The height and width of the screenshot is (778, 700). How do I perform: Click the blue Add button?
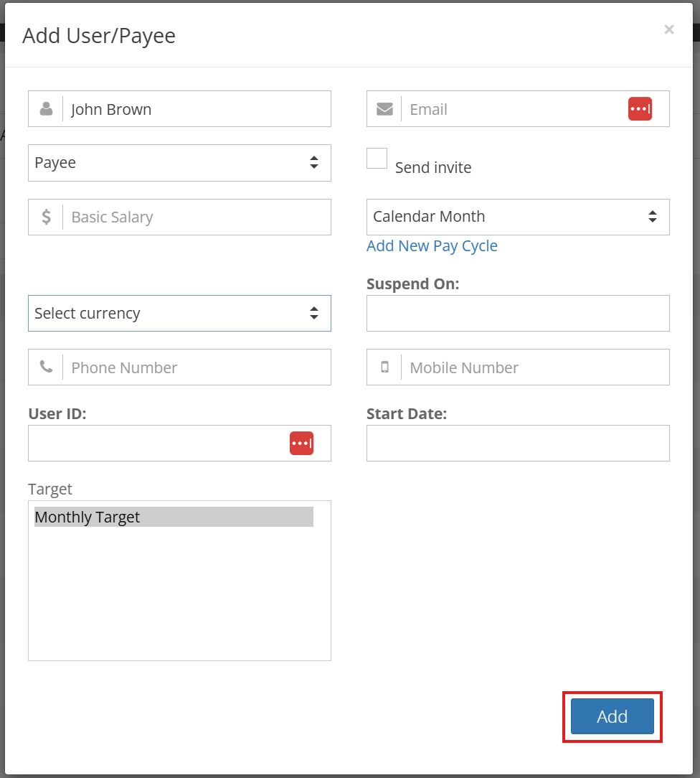612,716
